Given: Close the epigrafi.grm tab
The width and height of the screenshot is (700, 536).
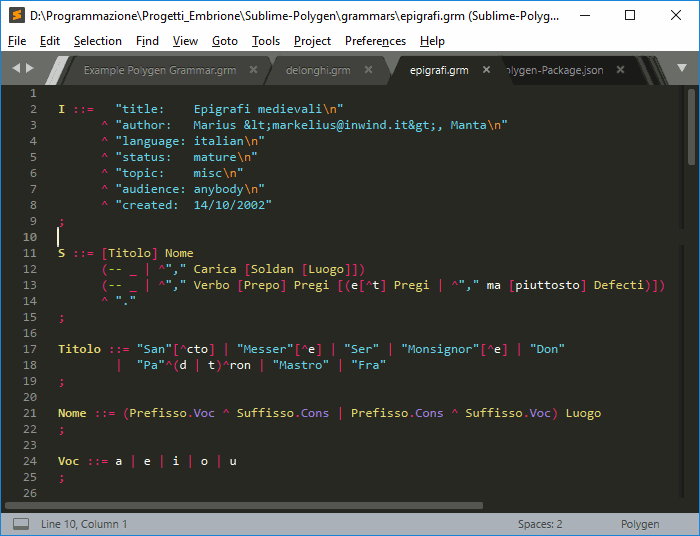Looking at the screenshot, I should (486, 70).
